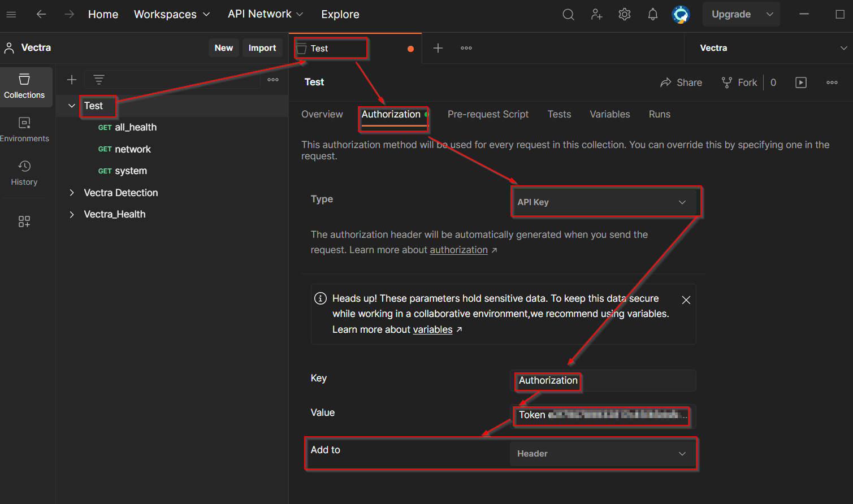
Task: Click the Import button
Action: click(262, 47)
